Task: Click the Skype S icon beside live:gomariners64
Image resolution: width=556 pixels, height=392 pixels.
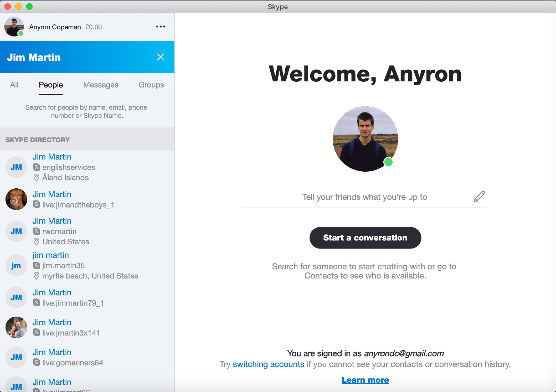Action: [36, 362]
